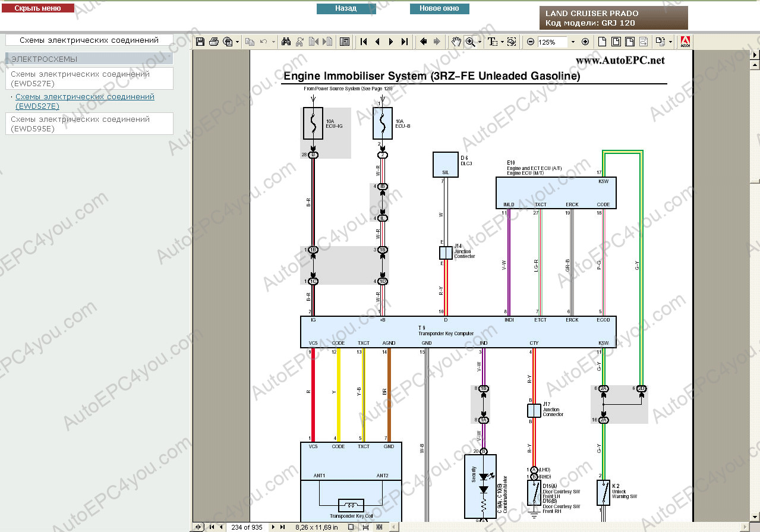Click the page number field showing 234 of 935
Viewport: 760px width, 532px height.
click(247, 527)
